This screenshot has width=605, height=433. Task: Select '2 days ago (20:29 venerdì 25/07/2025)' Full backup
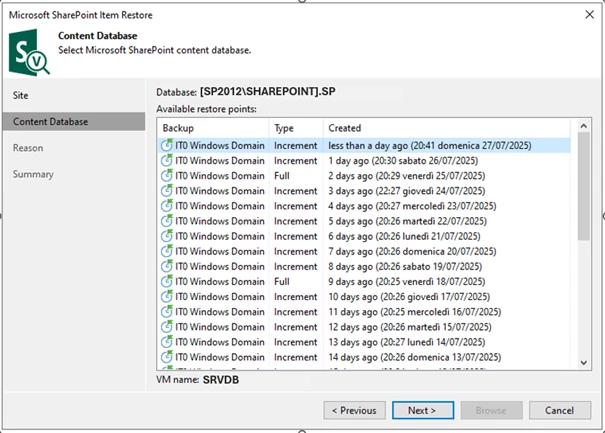407,176
